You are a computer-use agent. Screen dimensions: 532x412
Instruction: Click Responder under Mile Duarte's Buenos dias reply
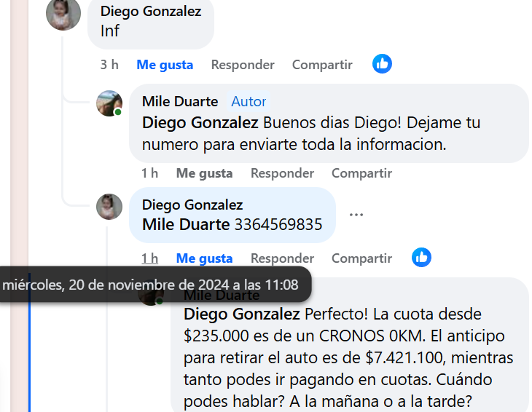click(282, 173)
